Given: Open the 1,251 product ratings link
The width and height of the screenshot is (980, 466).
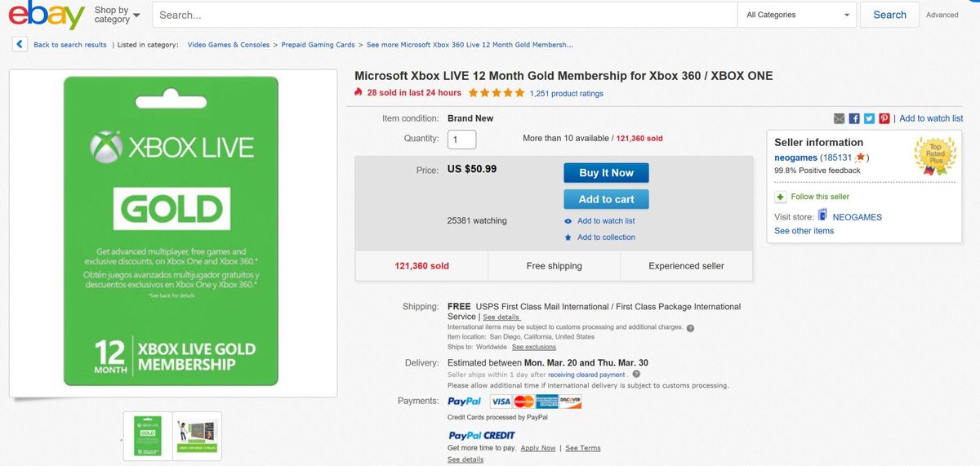Looking at the screenshot, I should pyautogui.click(x=566, y=93).
